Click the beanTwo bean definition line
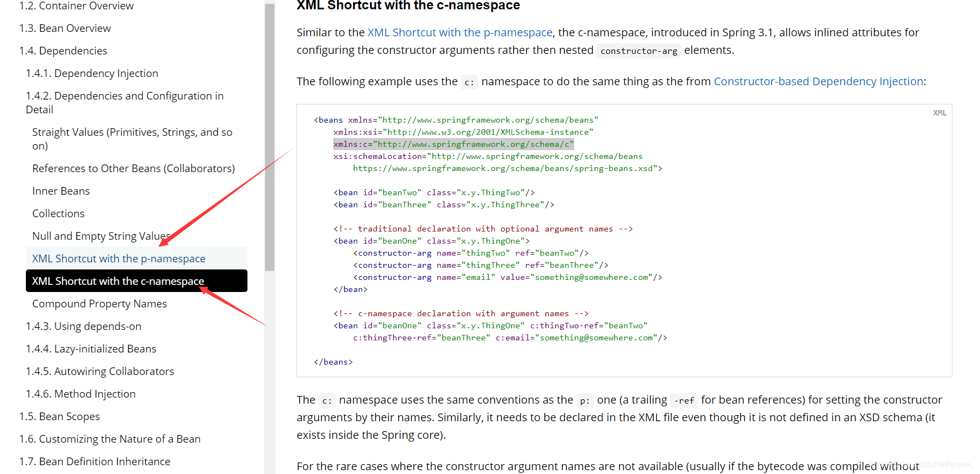Image resolution: width=980 pixels, height=474 pixels. tap(434, 192)
